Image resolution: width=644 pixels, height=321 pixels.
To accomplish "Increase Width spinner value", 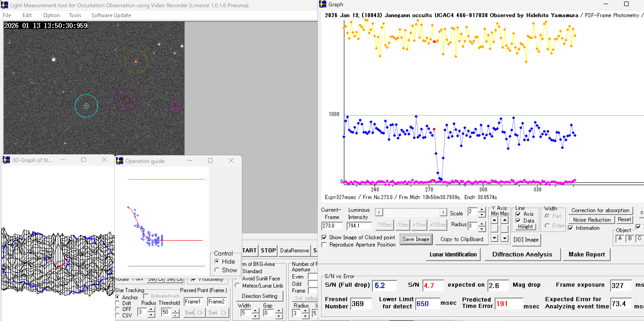I will pyautogui.click(x=255, y=310).
